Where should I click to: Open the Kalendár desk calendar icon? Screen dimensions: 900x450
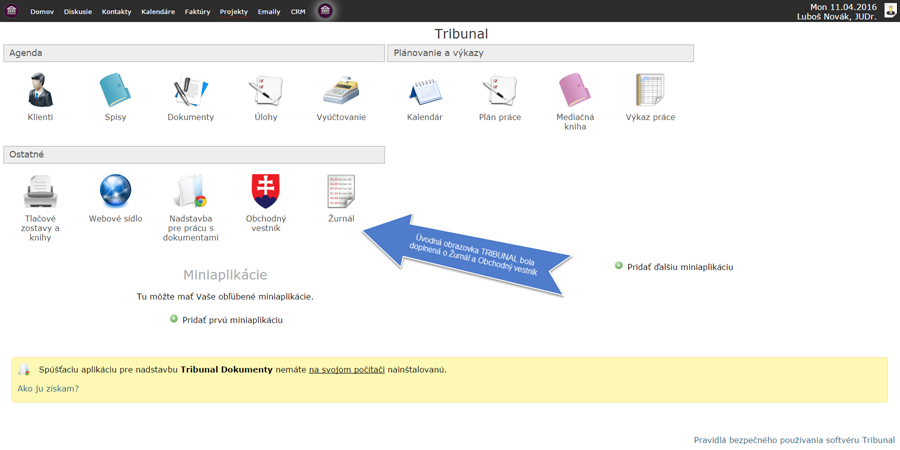pos(425,90)
